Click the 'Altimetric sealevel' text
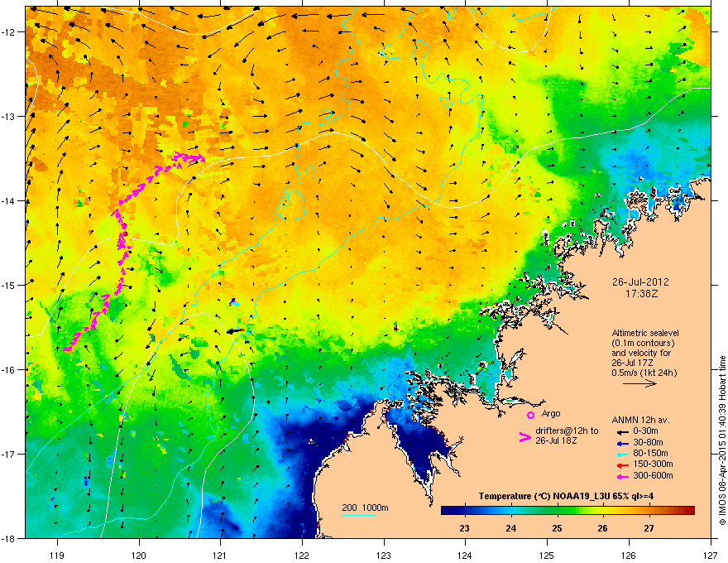 (645, 333)
